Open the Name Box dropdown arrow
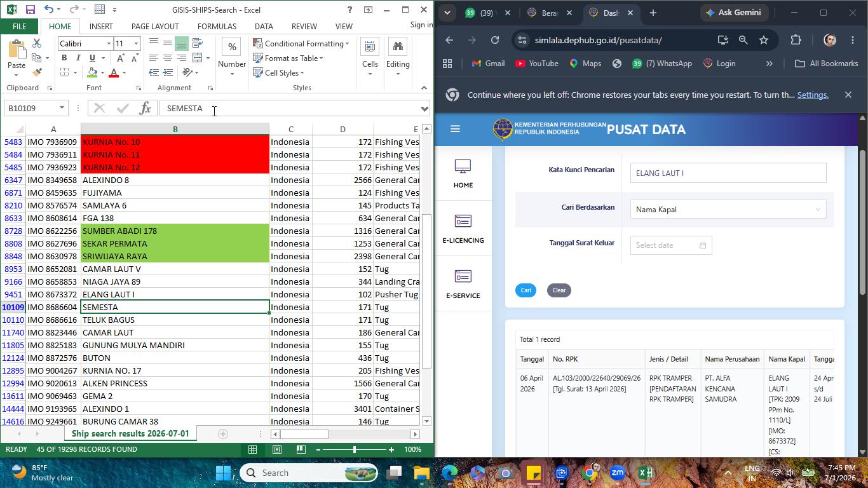 pyautogui.click(x=62, y=108)
